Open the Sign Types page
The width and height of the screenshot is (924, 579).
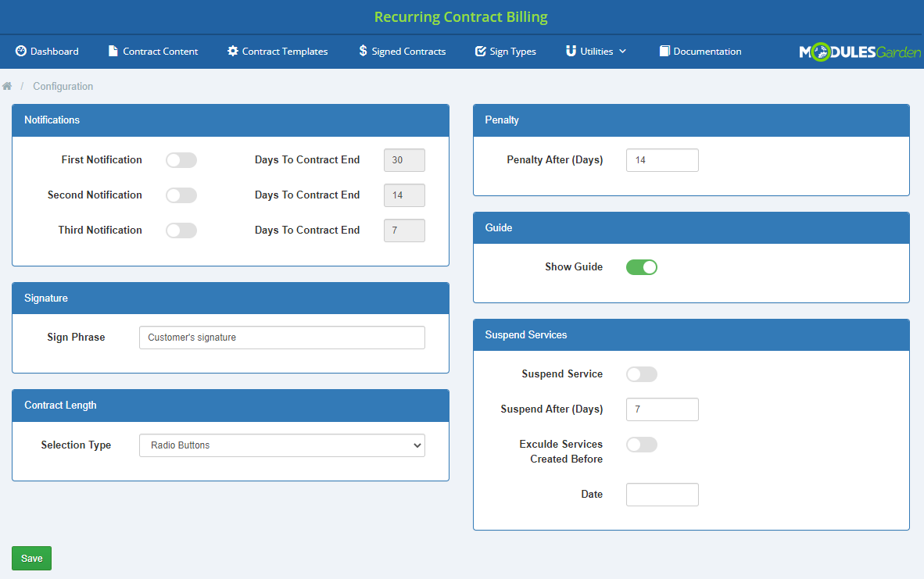coord(506,52)
